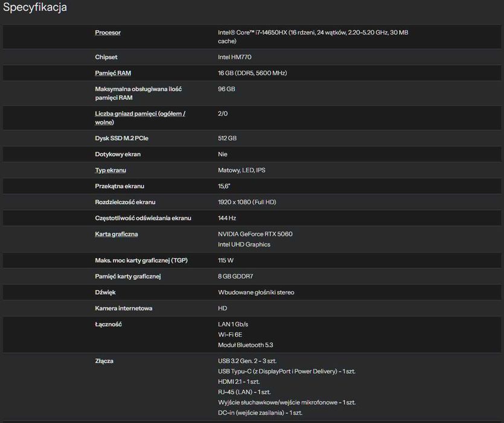Click the Kamera internetowa label

[123, 308]
